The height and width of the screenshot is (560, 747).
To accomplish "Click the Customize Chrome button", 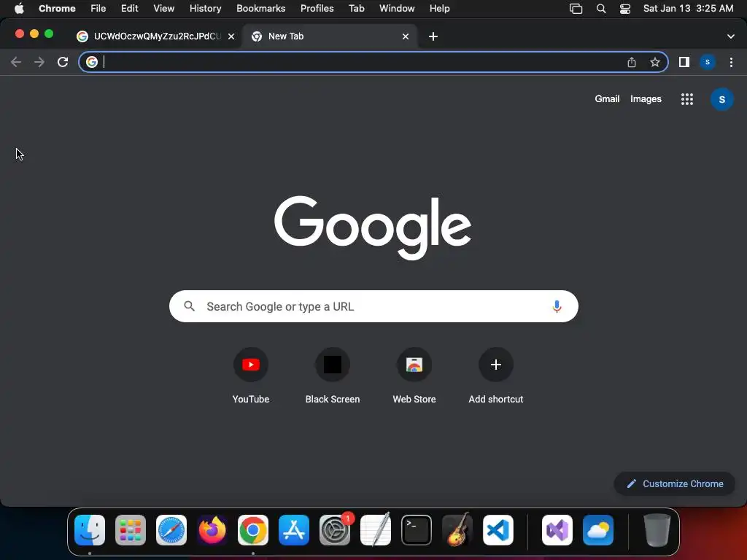I will click(674, 484).
